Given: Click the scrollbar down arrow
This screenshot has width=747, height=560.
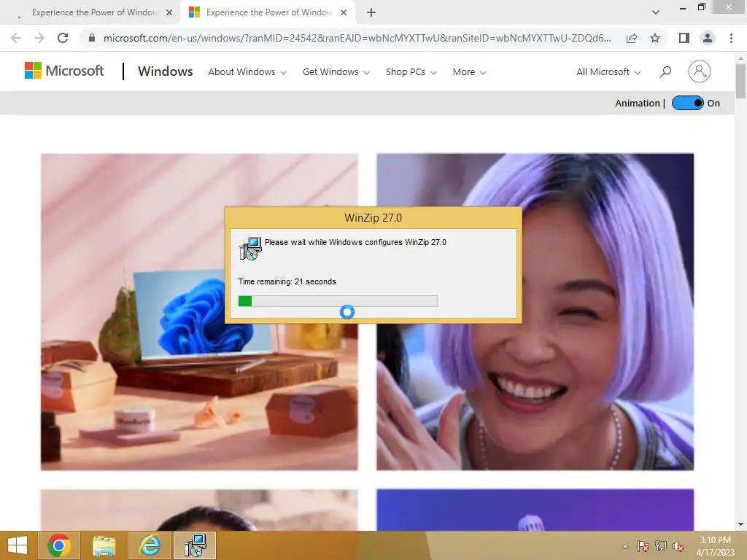Looking at the screenshot, I should point(741,524).
